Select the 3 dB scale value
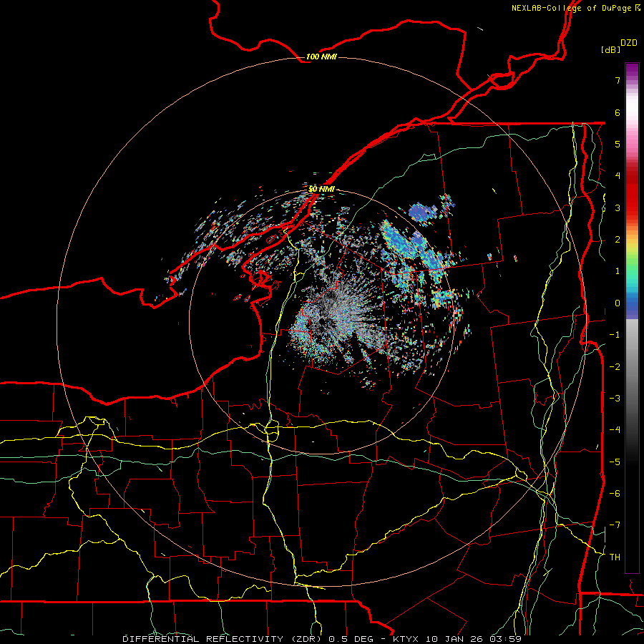644x644 pixels. 618,208
